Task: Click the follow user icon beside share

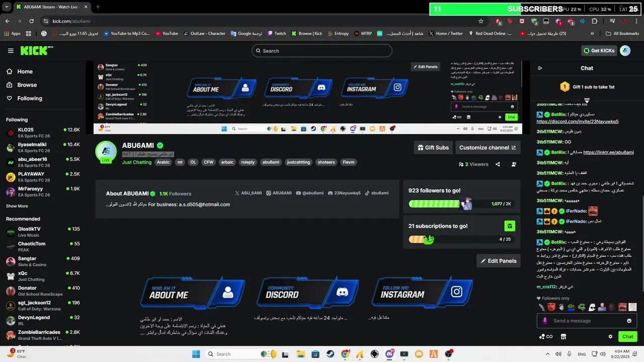Action: click(x=514, y=164)
